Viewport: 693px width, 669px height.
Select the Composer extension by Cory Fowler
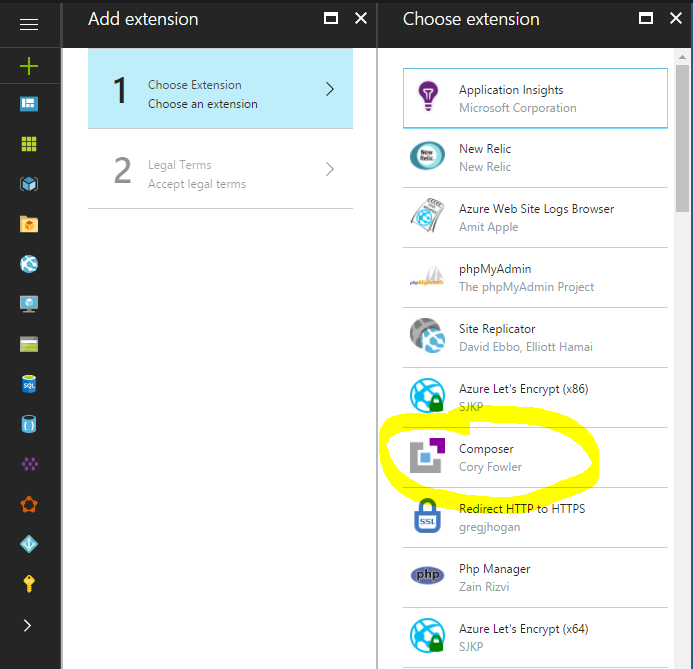click(535, 458)
